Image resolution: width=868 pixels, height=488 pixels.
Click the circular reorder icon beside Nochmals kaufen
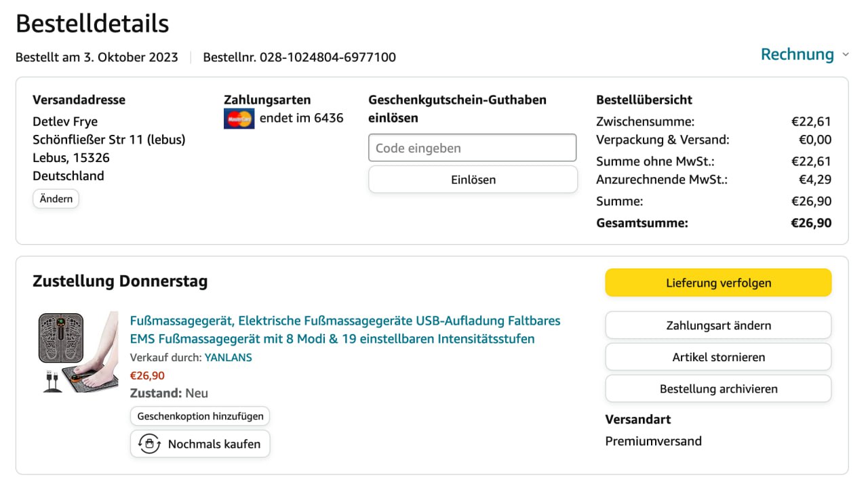149,444
